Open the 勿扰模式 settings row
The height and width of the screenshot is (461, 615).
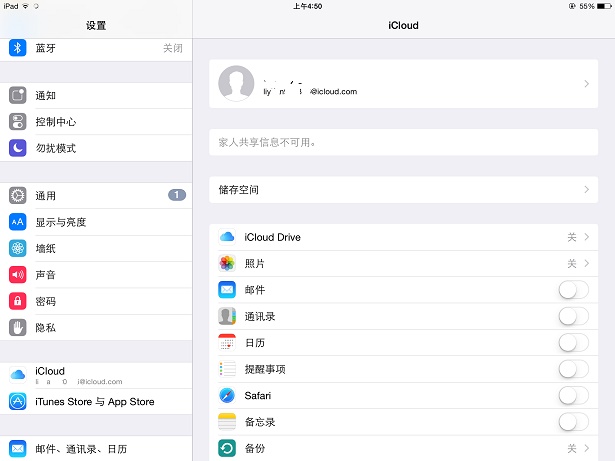[x=96, y=148]
